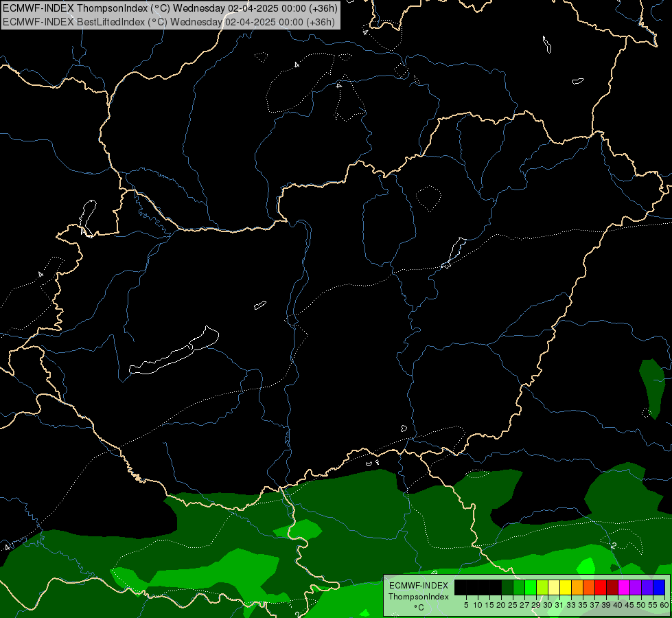This screenshot has height=618, width=672.
Task: Select the violet 50–55 legend swatch
Action: [x=647, y=587]
